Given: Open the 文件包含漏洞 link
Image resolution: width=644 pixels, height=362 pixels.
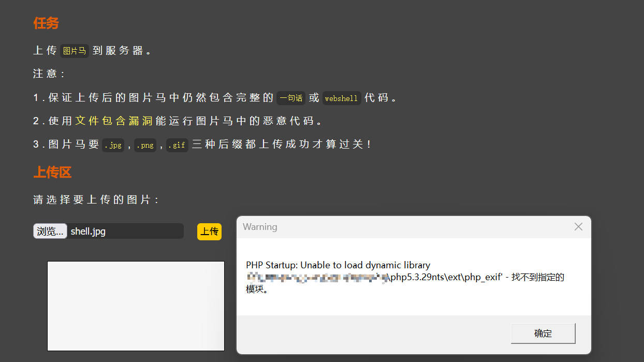Looking at the screenshot, I should (114, 121).
